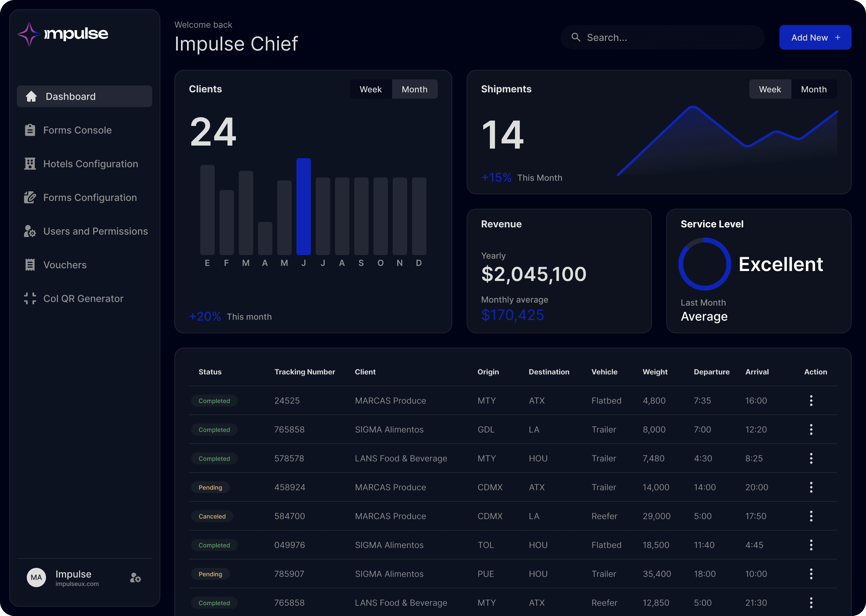Open action menu for tracking 785907
866x616 pixels.
811,574
